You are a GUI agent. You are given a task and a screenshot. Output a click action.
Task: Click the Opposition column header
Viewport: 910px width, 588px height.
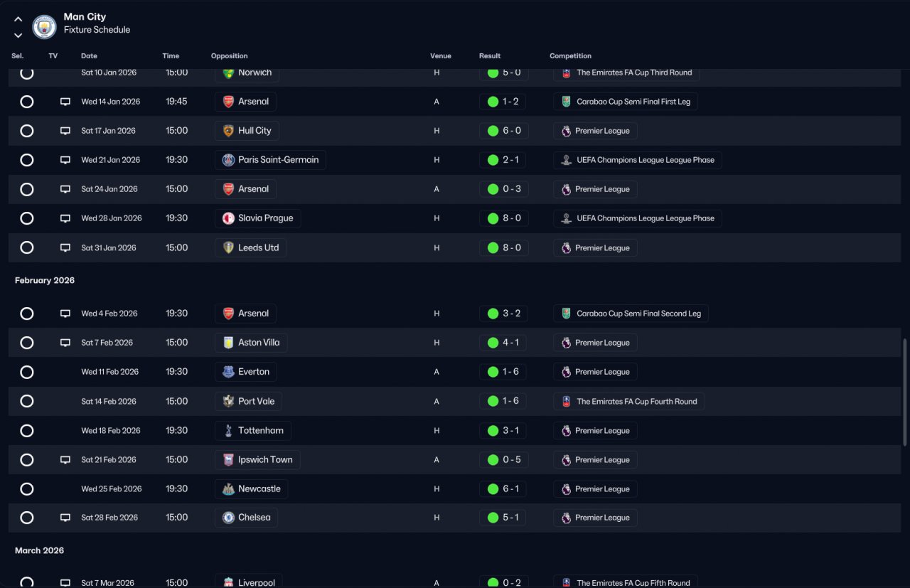pos(229,56)
